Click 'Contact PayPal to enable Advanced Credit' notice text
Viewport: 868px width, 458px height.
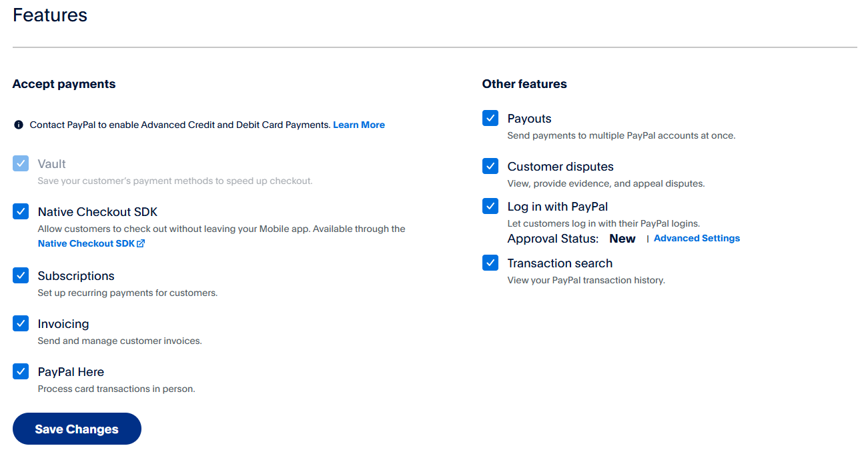click(180, 125)
